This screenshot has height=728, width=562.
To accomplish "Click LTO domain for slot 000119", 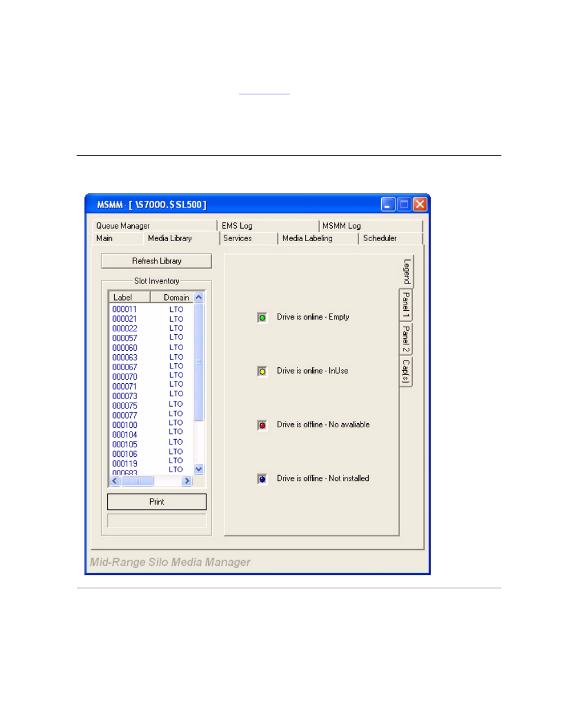I will click(176, 460).
